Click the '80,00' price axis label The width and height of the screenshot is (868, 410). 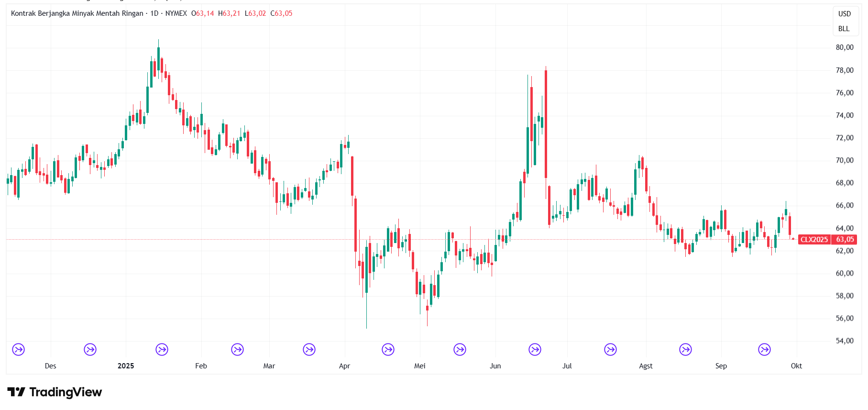pyautogui.click(x=845, y=47)
